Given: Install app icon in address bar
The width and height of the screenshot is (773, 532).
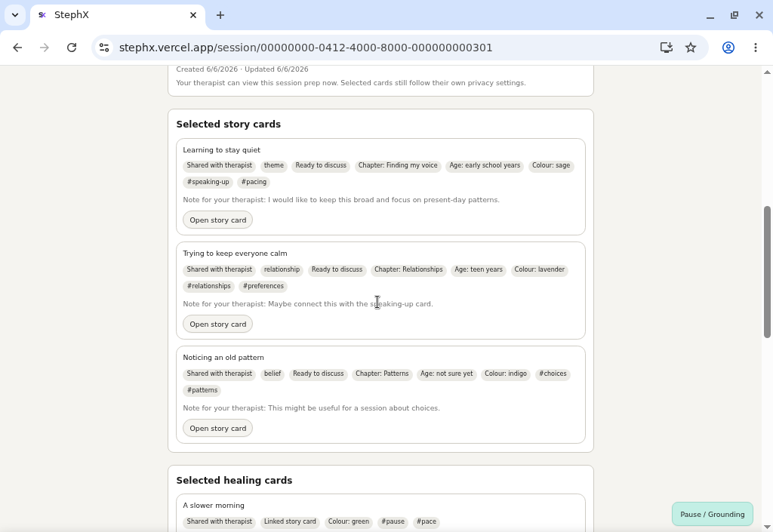Looking at the screenshot, I should 666,48.
